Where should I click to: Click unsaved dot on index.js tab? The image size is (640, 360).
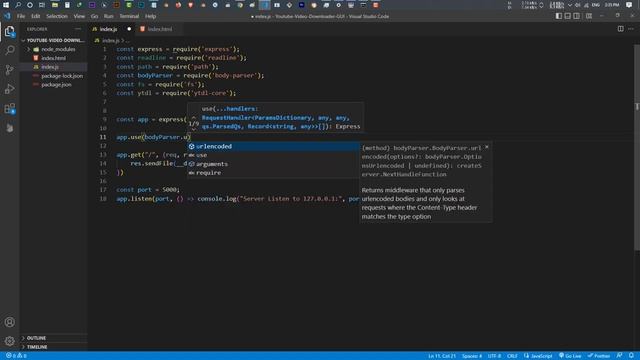pos(129,29)
